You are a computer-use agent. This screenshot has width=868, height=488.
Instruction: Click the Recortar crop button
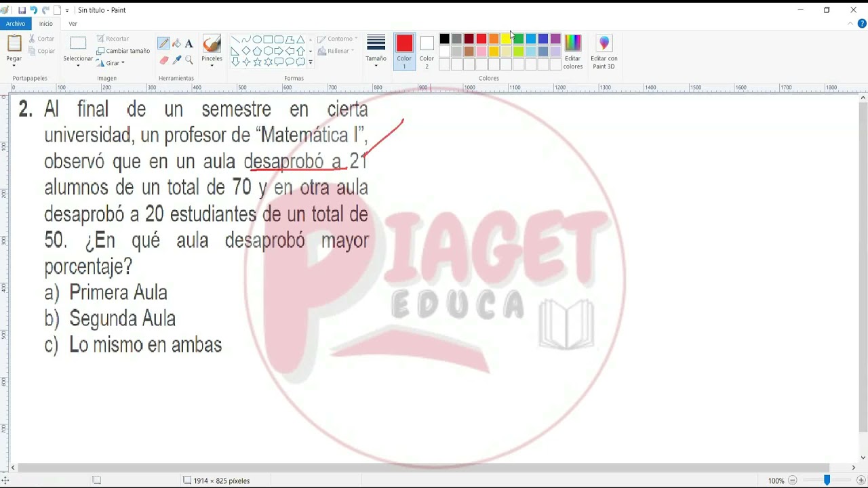(113, 39)
